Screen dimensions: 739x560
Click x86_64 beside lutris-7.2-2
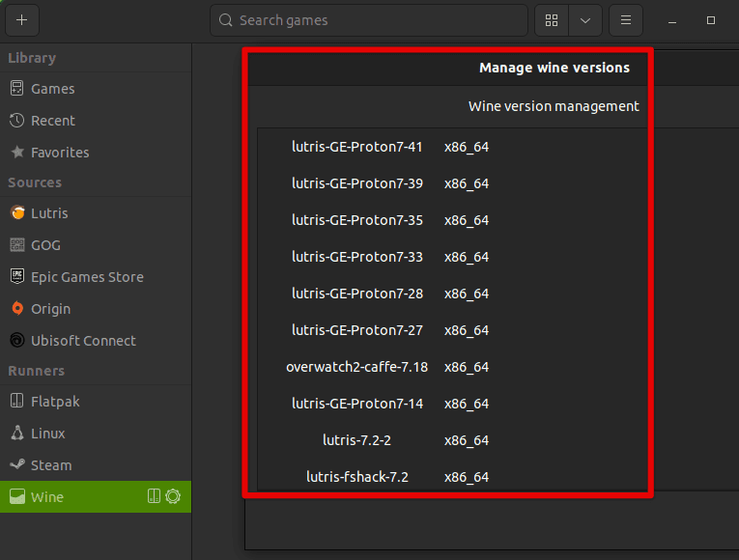[467, 441]
